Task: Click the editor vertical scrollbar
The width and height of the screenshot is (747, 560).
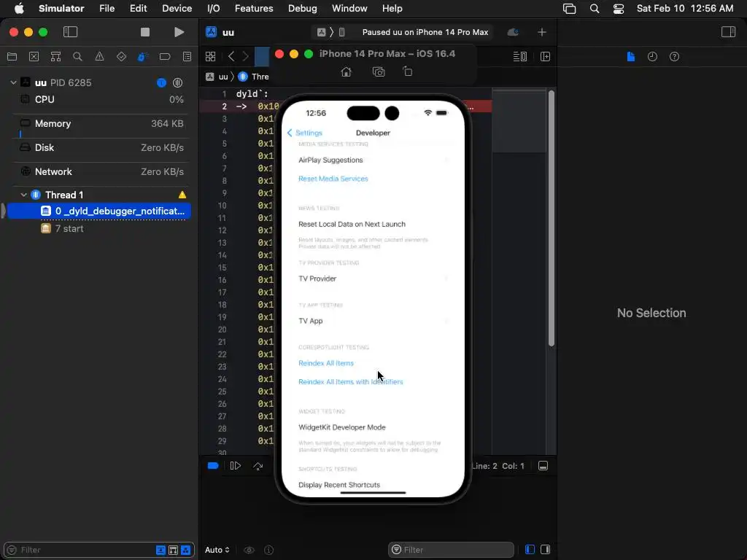Action: click(x=551, y=218)
